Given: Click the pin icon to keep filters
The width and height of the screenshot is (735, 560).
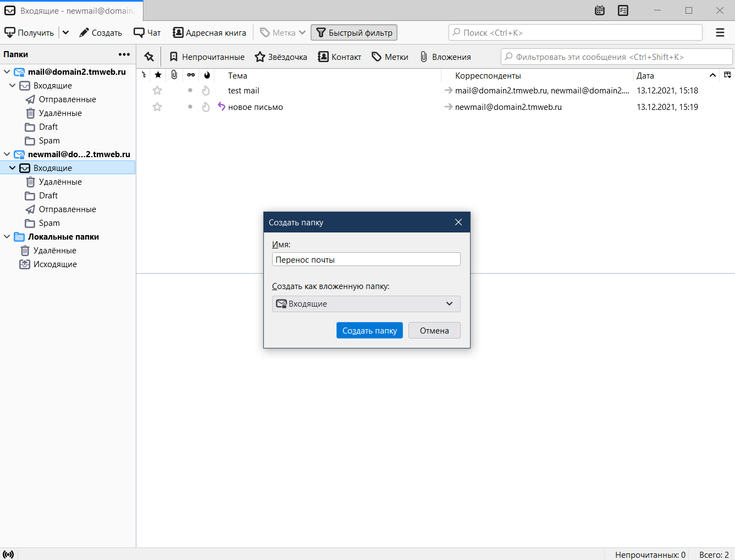Looking at the screenshot, I should (x=149, y=57).
